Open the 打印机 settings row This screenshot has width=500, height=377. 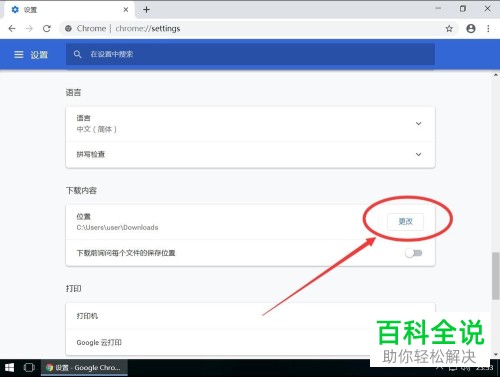(250, 316)
